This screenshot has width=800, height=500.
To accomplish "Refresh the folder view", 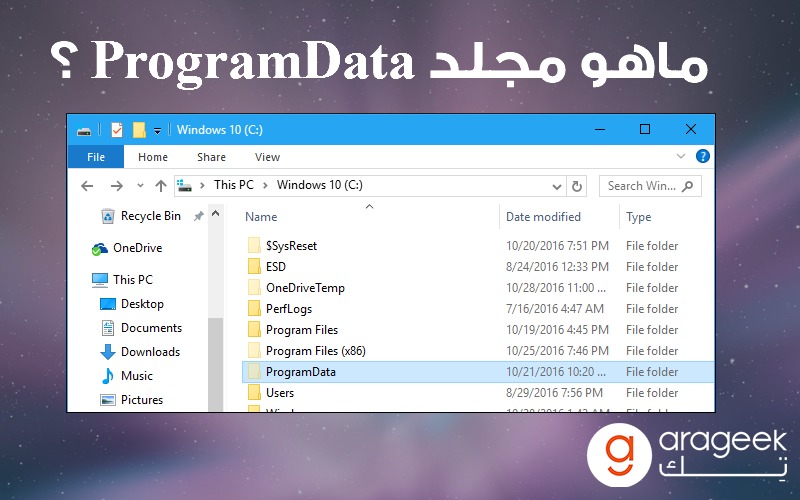I will point(577,186).
